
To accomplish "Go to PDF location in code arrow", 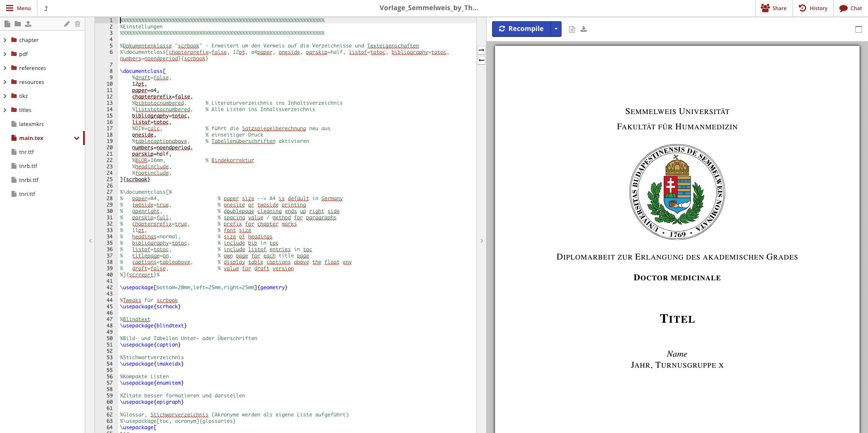I will pyautogui.click(x=481, y=60).
